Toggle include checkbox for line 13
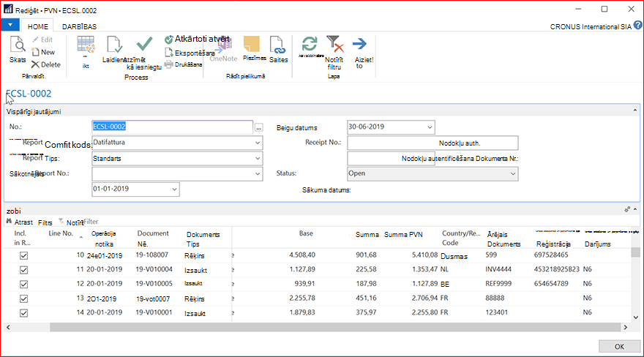The width and height of the screenshot is (644, 357). [x=24, y=298]
